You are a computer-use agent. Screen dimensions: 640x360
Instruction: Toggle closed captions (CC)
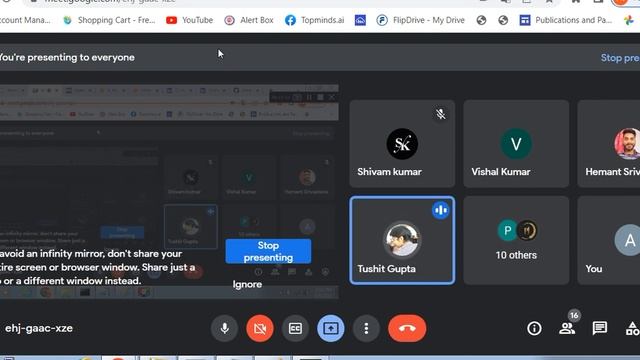(x=295, y=328)
